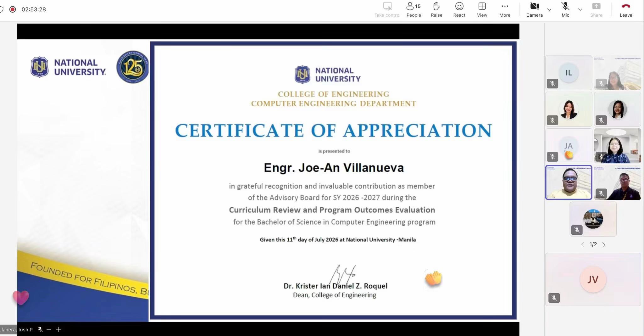644x336 pixels.
Task: Select the IL participant tile
Action: click(x=569, y=73)
